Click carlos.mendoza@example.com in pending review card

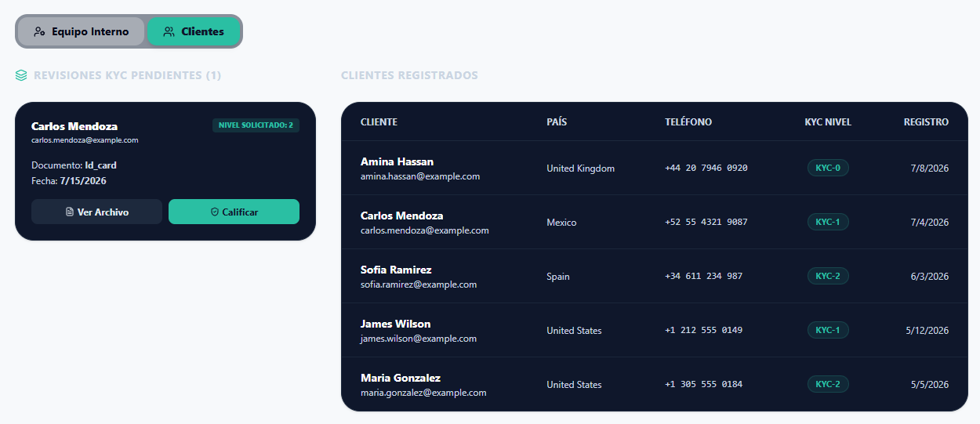point(85,140)
